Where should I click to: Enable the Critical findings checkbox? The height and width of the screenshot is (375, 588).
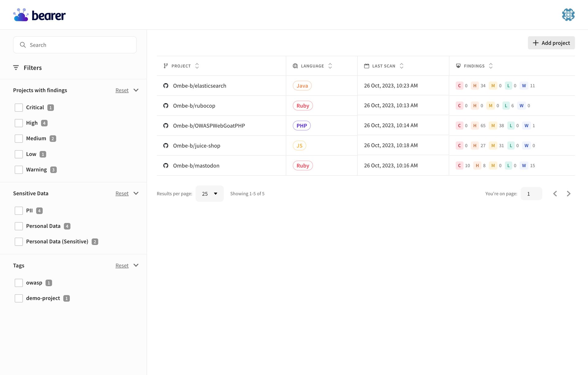pyautogui.click(x=19, y=108)
